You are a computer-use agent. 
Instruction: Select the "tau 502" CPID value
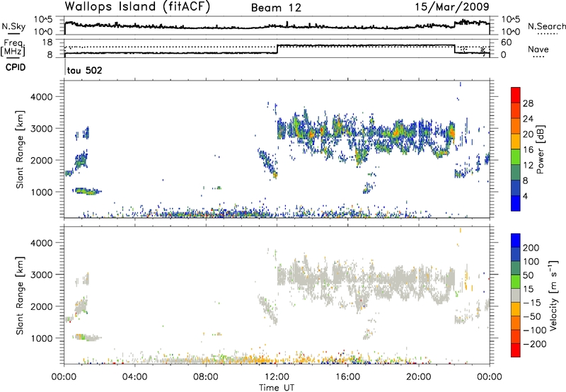point(85,70)
